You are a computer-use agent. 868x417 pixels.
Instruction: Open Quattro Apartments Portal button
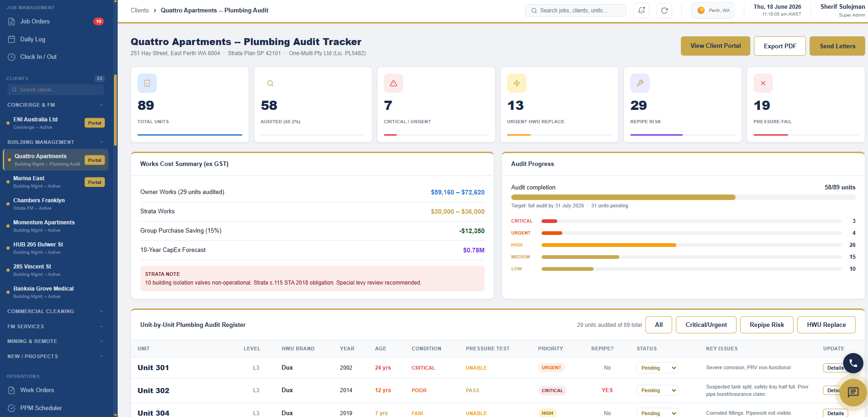pyautogui.click(x=95, y=160)
